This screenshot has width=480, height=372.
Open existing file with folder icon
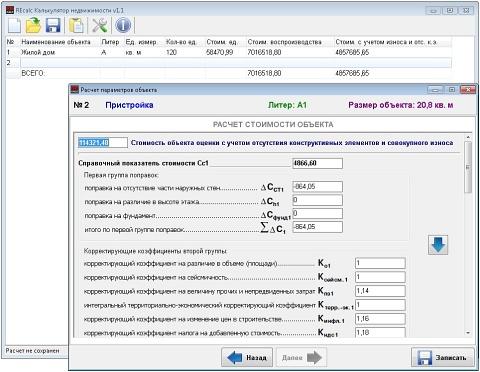[x=33, y=26]
